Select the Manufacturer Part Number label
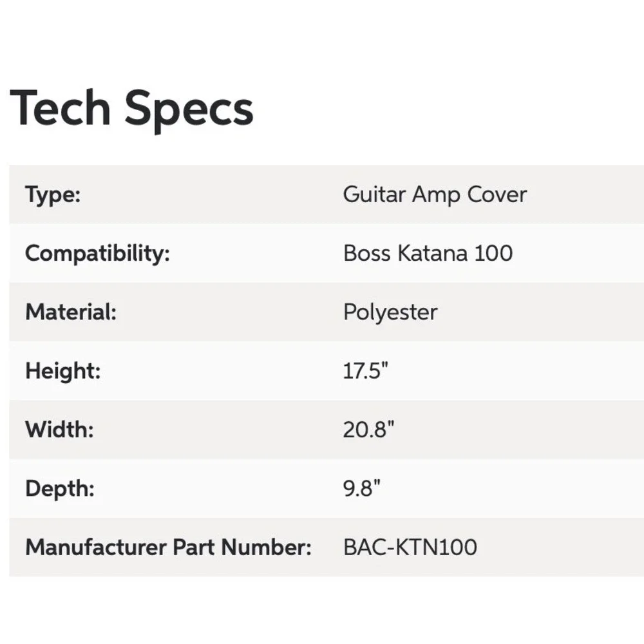The image size is (644, 644). pyautogui.click(x=168, y=547)
